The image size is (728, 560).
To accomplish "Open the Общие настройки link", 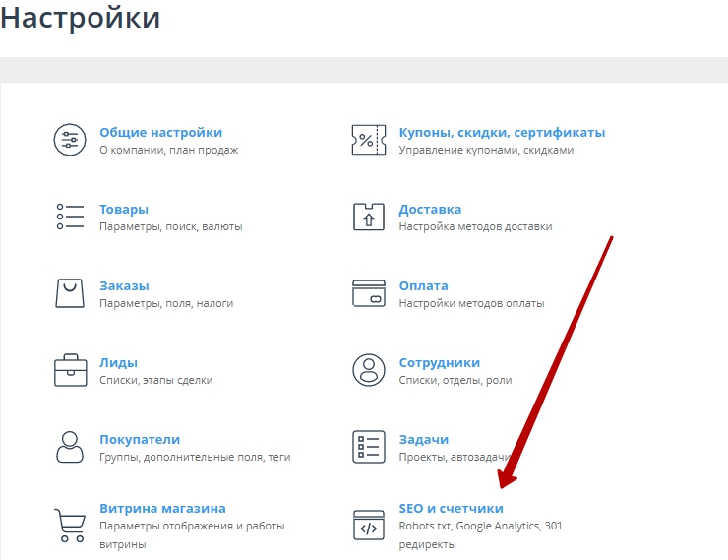I will (160, 132).
